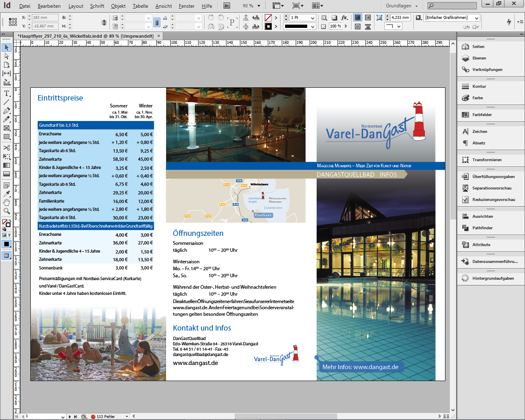This screenshot has width=525, height=420.
Task: Open the Schrift menu
Action: click(97, 6)
